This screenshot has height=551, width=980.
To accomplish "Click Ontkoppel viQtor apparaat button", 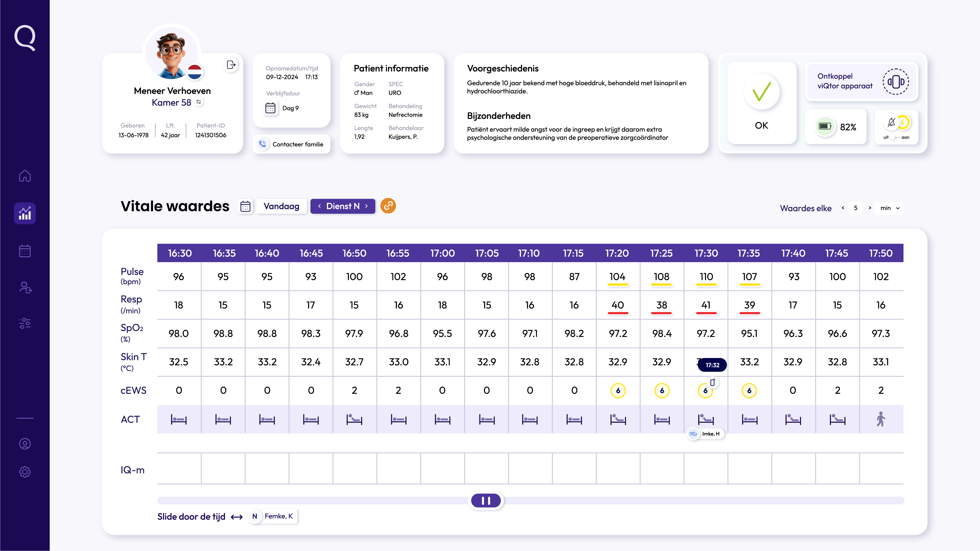I will point(861,81).
